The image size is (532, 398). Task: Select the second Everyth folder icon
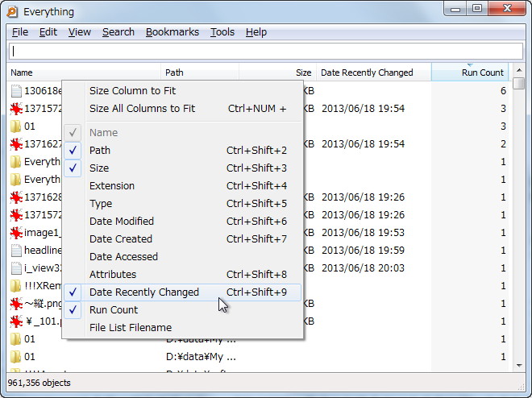tap(15, 180)
